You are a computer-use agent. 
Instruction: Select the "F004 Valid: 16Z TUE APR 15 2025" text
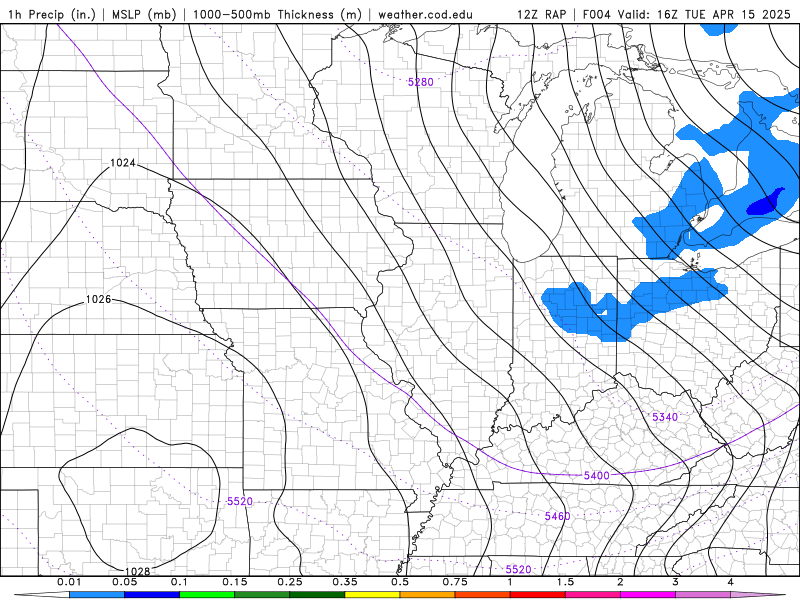(686, 14)
